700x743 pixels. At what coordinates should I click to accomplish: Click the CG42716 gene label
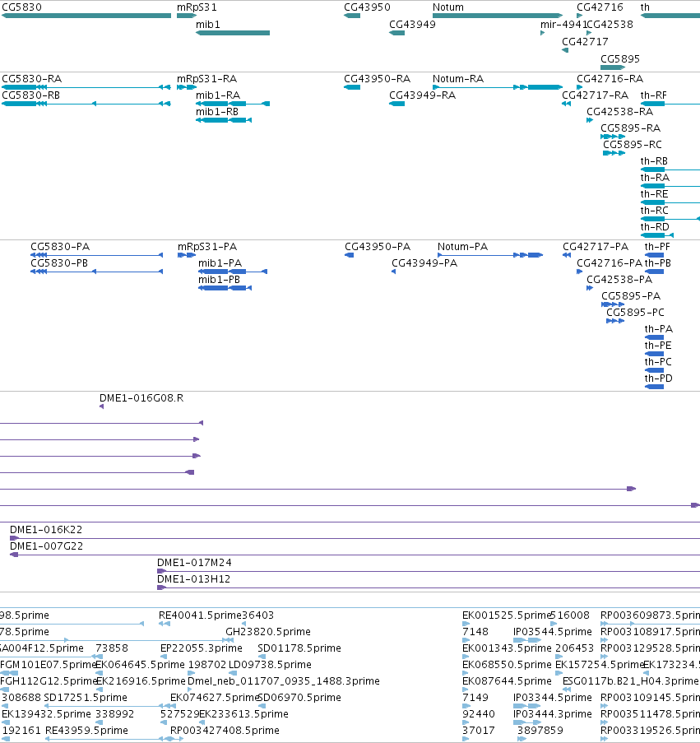click(x=600, y=7)
